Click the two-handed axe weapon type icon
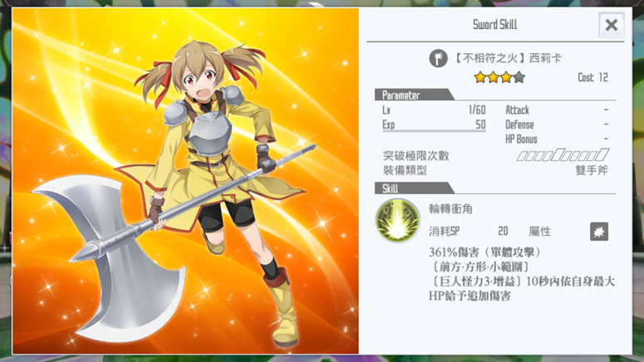Image resolution: width=644 pixels, height=362 pixels. (438, 58)
